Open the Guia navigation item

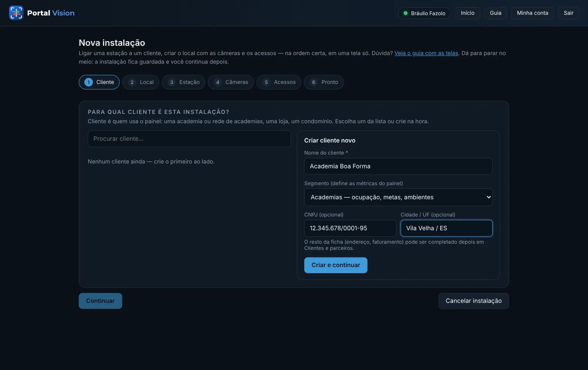pos(495,13)
